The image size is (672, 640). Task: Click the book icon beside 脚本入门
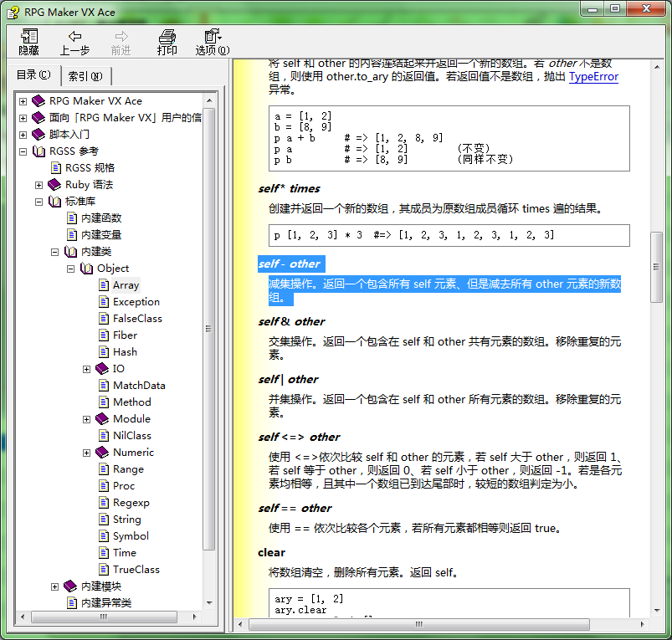tap(38, 135)
